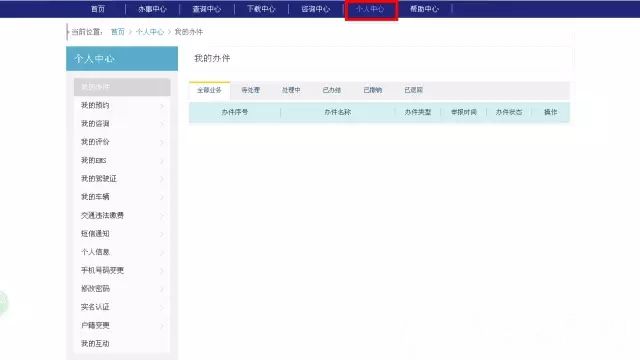
Task: Click the arrow chevron beside 个人信息
Action: tap(162, 253)
